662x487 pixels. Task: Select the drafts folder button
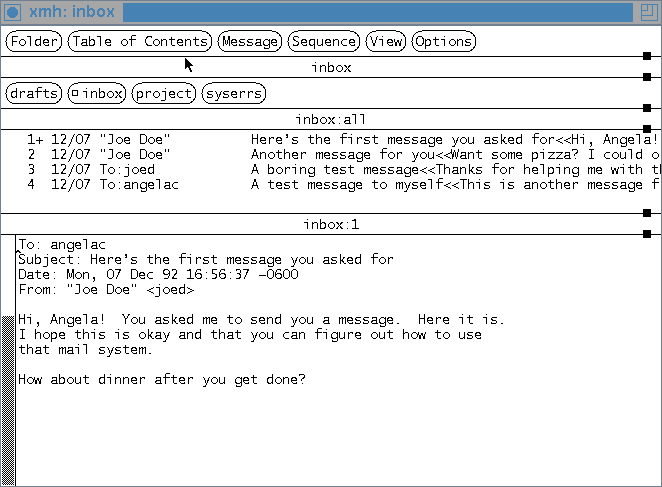(x=33, y=93)
